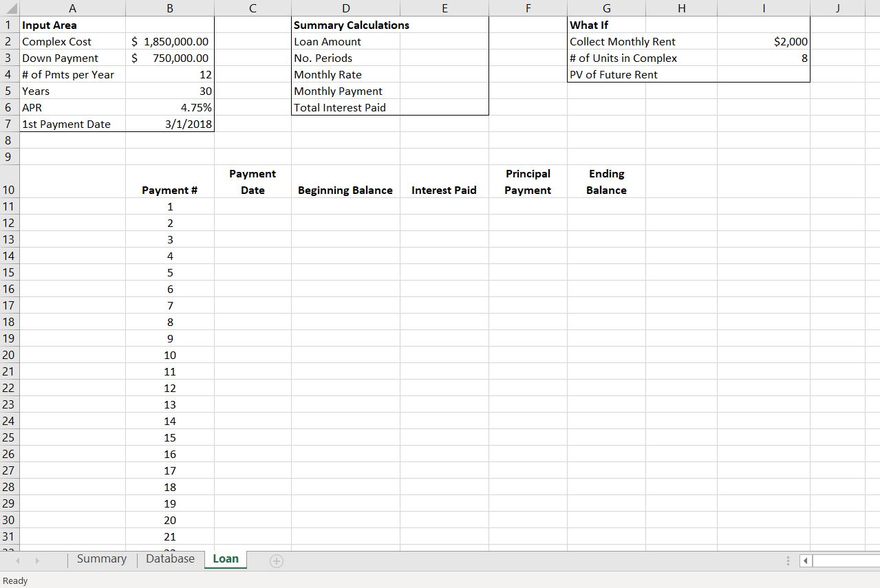Screen dimensions: 880x588
Task: Select column header E
Action: [444, 8]
